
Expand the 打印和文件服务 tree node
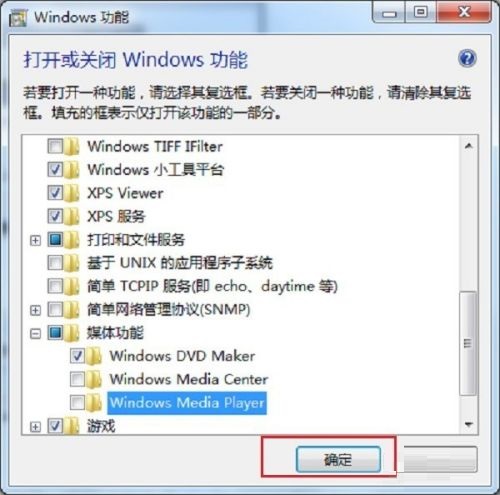point(35,240)
